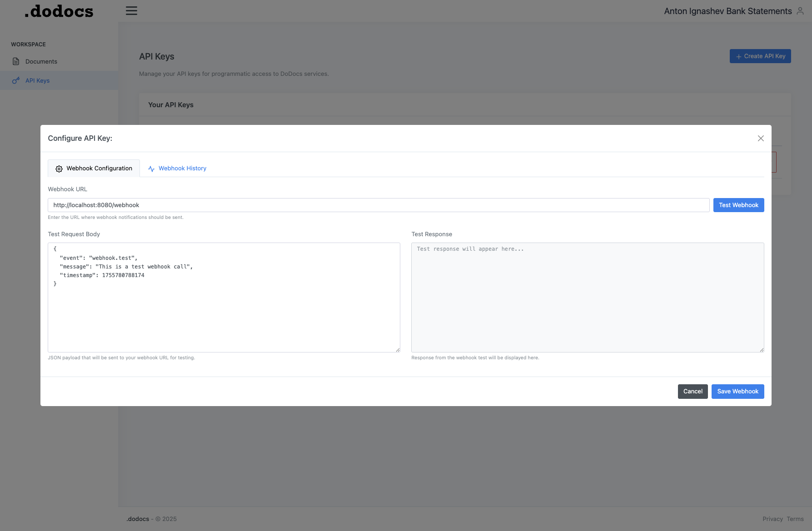Dismiss the Configure API Key dialog
The width and height of the screenshot is (812, 531).
[761, 138]
